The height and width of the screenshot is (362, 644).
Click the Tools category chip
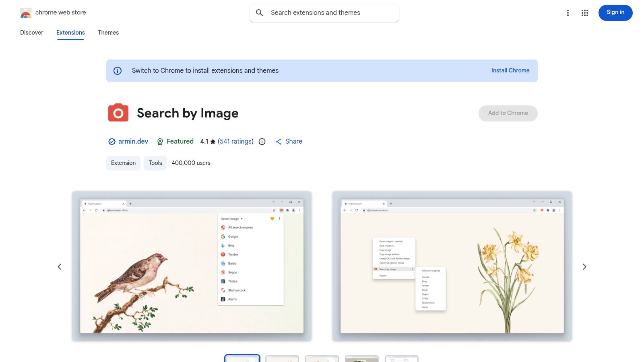(x=155, y=163)
